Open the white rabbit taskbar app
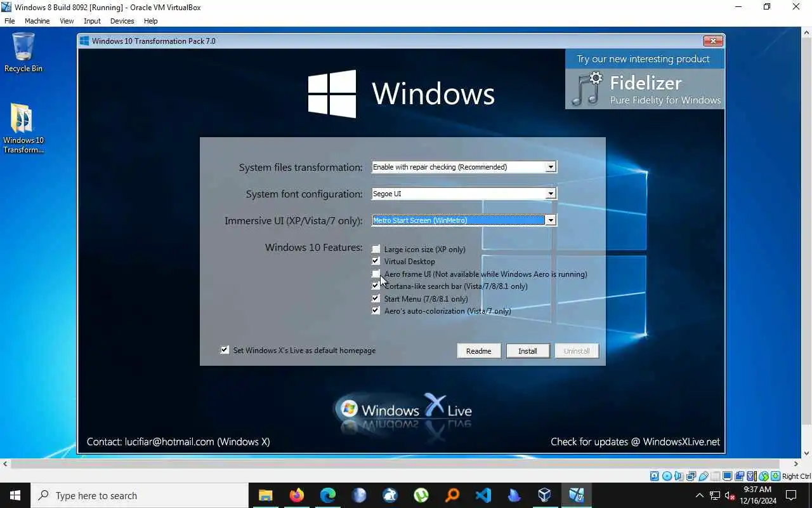This screenshot has width=812, height=508. (390, 495)
